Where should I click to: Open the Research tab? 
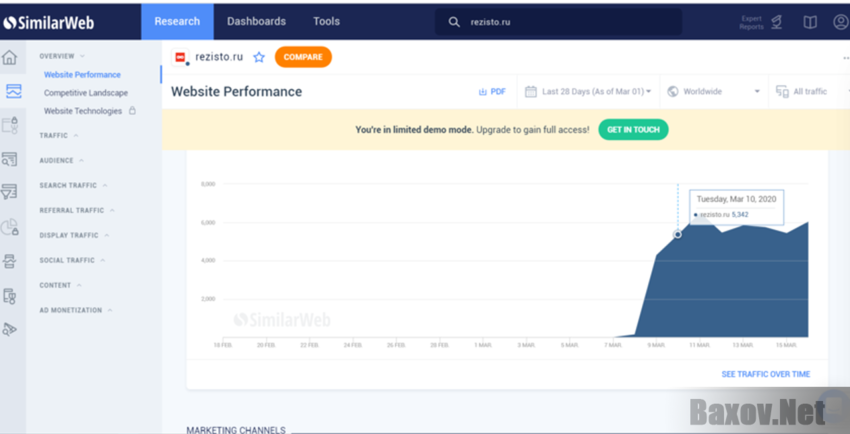(x=177, y=22)
